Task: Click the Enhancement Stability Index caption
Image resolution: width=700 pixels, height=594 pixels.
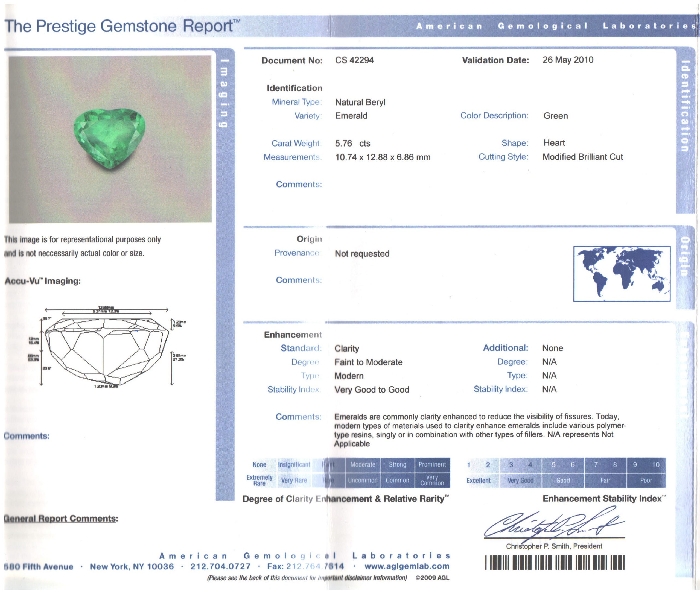Action: 604,499
